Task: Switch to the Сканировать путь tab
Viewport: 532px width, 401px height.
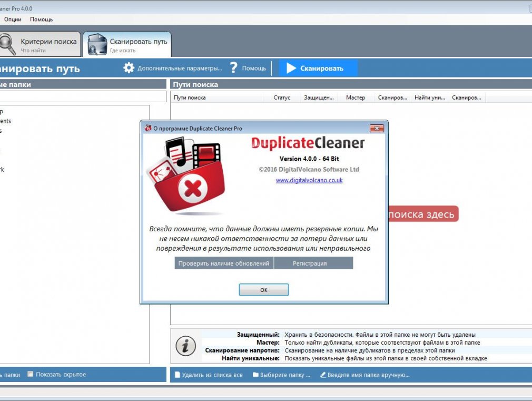Action: click(x=127, y=44)
